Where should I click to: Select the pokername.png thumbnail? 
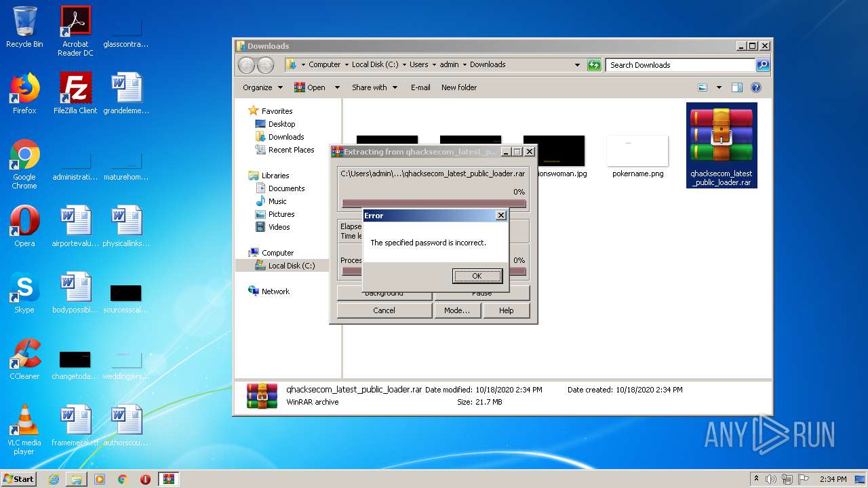[x=637, y=156]
